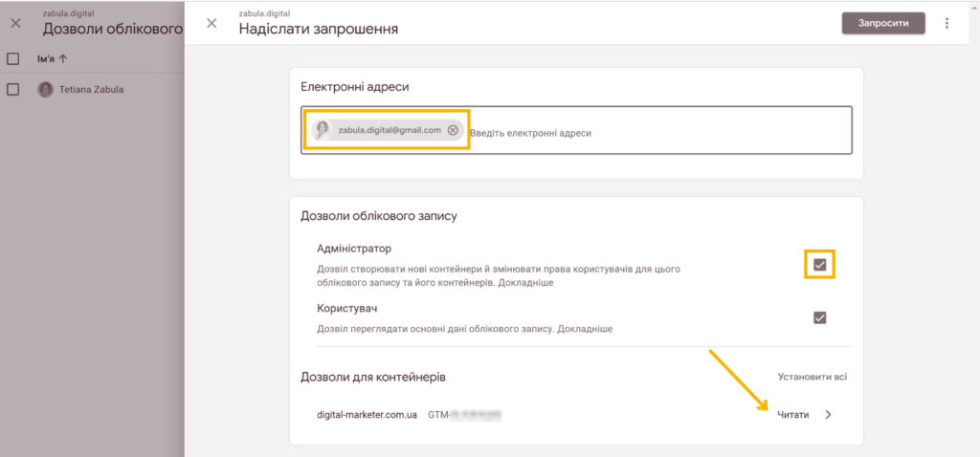Click the Електронні адреси heading

tap(355, 87)
